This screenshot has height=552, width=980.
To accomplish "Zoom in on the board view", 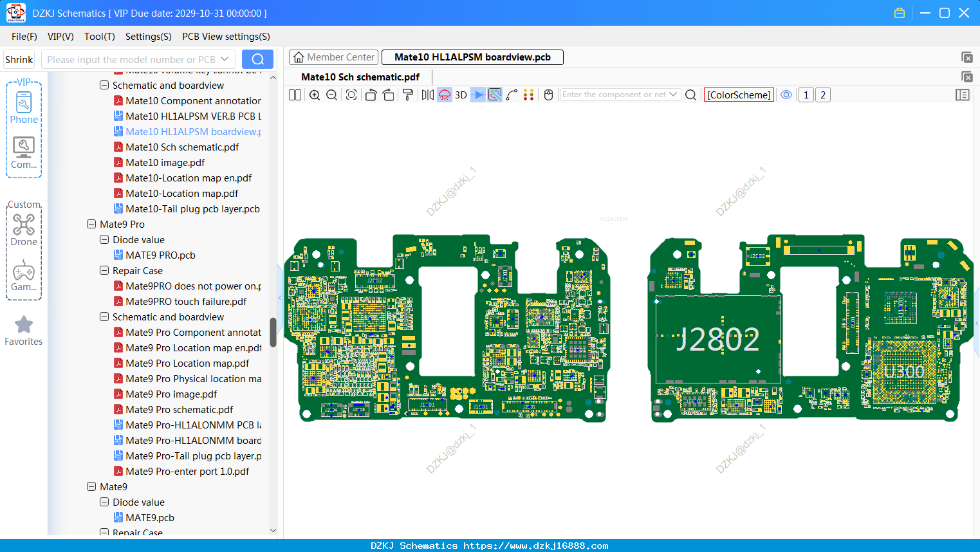I will (315, 95).
